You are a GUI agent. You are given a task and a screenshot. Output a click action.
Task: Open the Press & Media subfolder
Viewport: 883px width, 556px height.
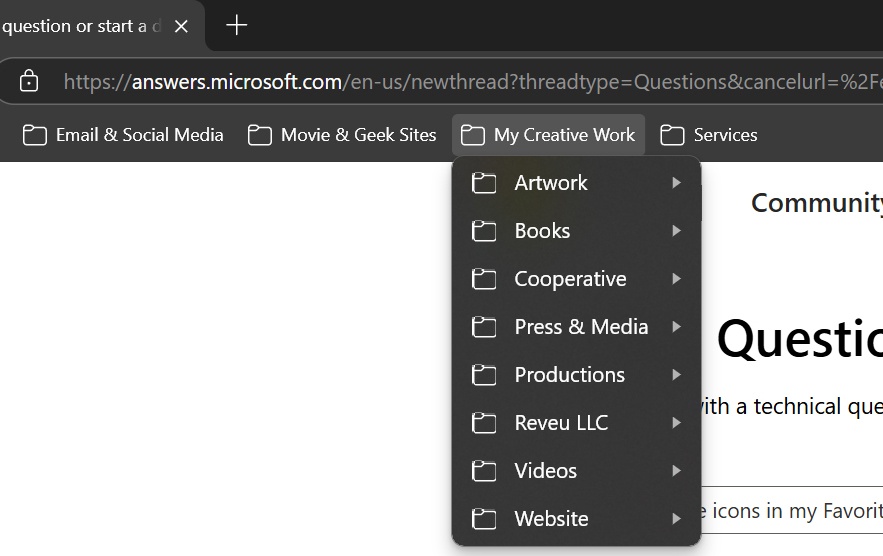[576, 327]
